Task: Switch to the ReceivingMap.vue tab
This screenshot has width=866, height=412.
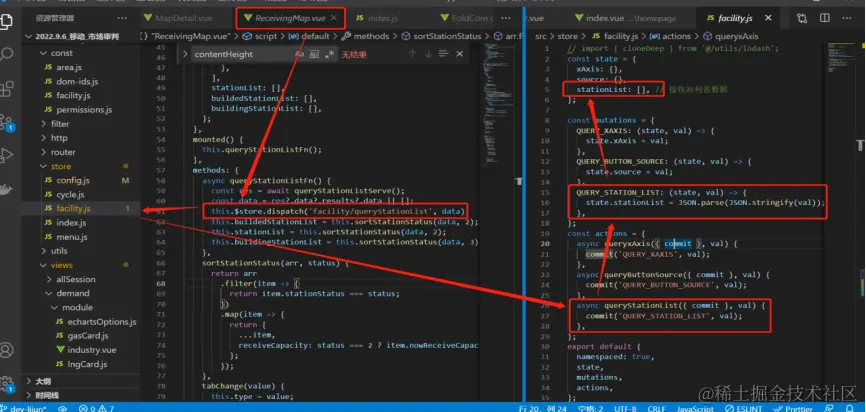Action: click(x=290, y=18)
